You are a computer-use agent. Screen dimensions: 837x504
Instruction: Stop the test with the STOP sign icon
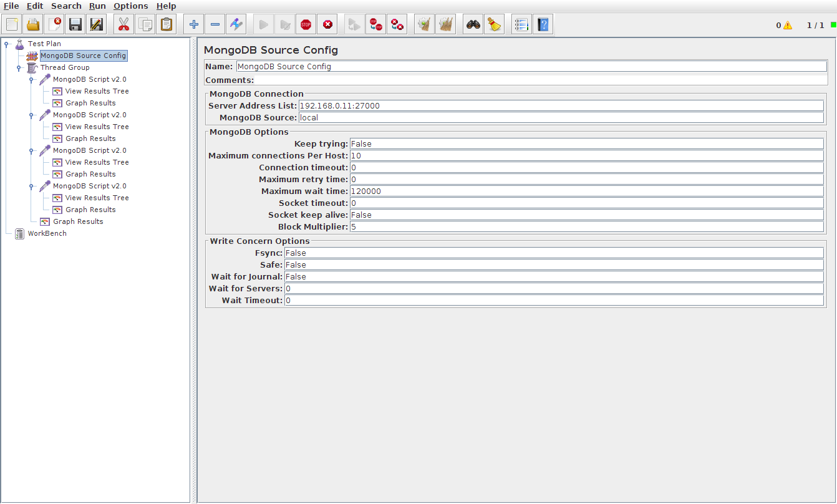tap(306, 25)
